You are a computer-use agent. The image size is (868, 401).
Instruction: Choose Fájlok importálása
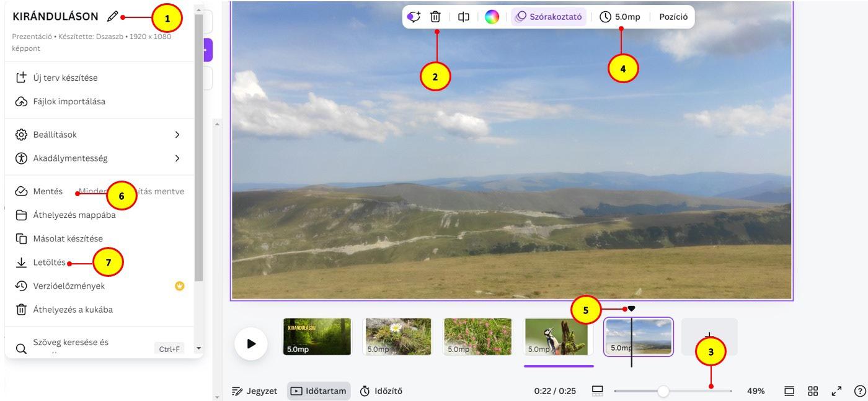coord(100,101)
